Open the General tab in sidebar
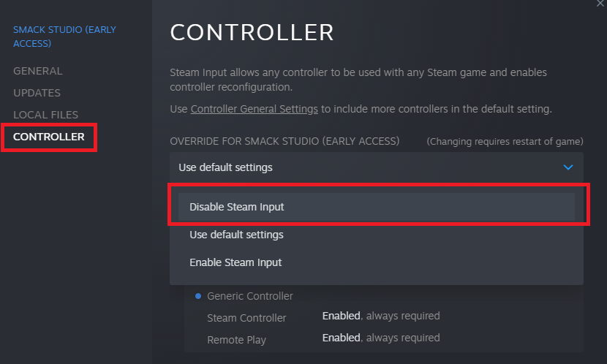Viewport: 607px width, 364px height. click(37, 71)
